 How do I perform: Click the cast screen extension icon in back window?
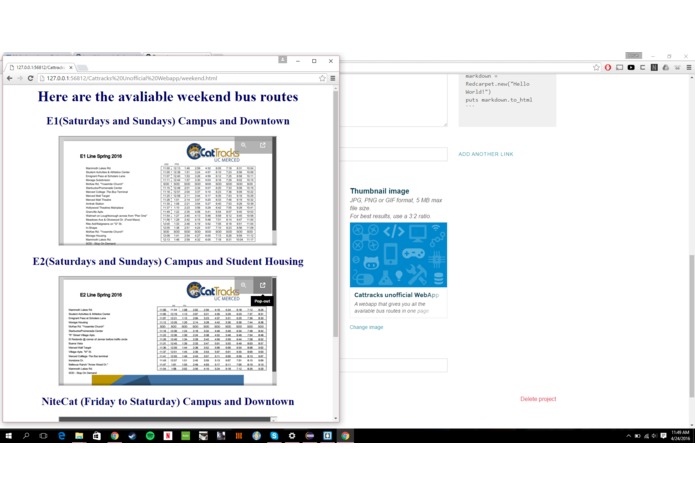coord(619,67)
